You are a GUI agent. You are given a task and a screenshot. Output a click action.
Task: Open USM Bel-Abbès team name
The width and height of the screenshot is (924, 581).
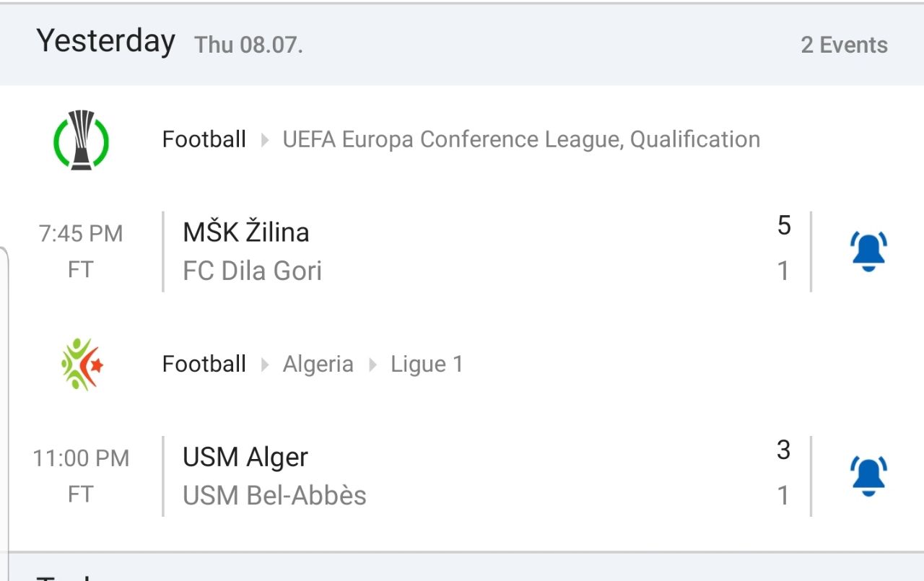click(x=274, y=495)
